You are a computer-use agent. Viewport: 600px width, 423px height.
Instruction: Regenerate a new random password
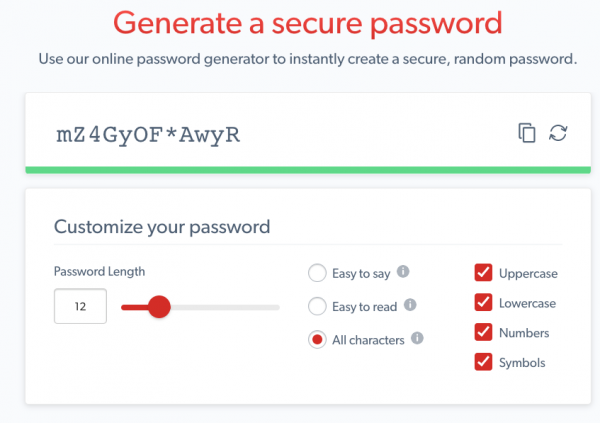click(x=559, y=133)
